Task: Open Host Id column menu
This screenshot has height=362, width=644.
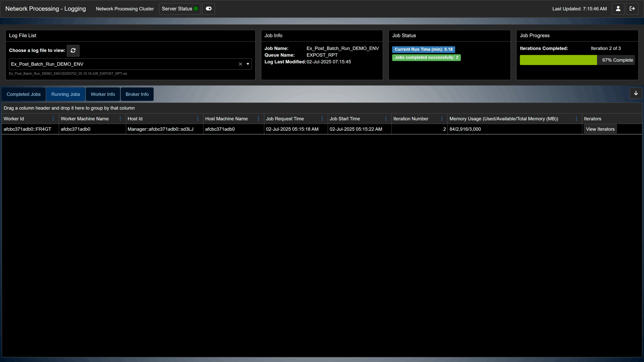Action: click(198, 119)
